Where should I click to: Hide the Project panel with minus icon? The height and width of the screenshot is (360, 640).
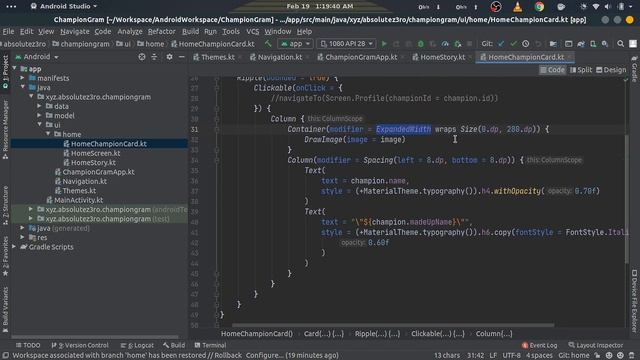tap(182, 57)
